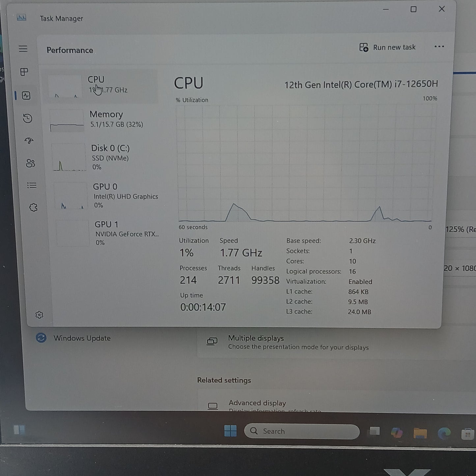The width and height of the screenshot is (476, 476).
Task: Click the Up time value 0:00:14:07
Action: point(203,307)
